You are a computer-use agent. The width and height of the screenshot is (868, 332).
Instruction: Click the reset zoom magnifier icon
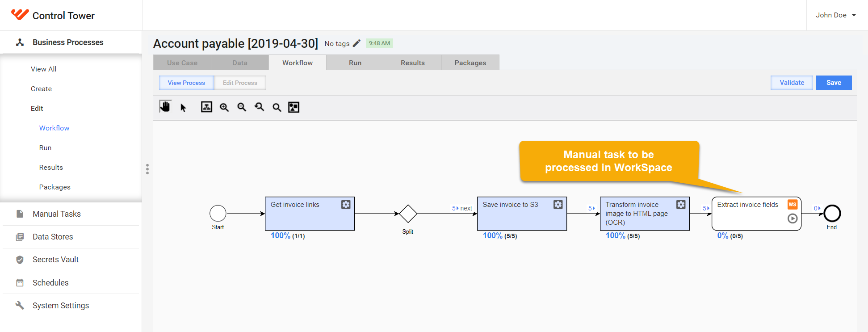pyautogui.click(x=259, y=107)
